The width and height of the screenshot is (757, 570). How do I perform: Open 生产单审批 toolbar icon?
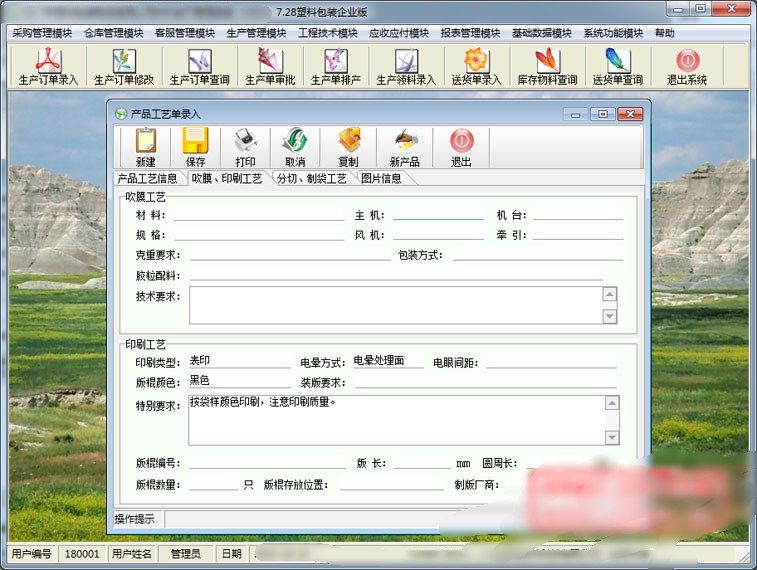tap(270, 66)
